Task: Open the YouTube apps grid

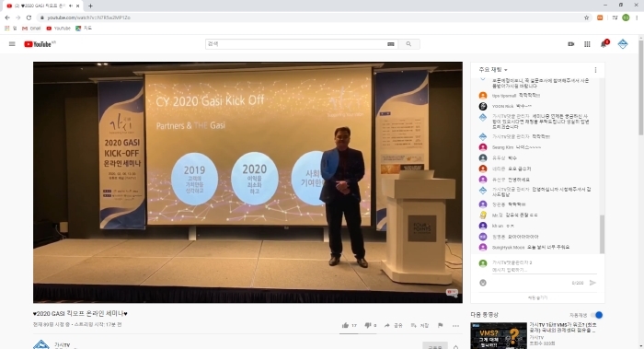Action: [587, 44]
